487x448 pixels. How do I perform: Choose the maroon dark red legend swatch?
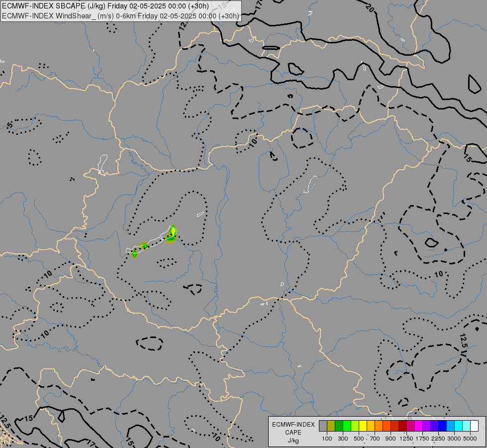coord(402,426)
